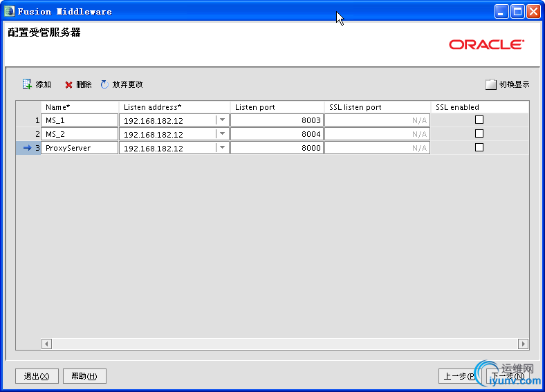Screen dimensions: 545x392
Task: Click the discard changes refresh icon
Action: pos(104,84)
